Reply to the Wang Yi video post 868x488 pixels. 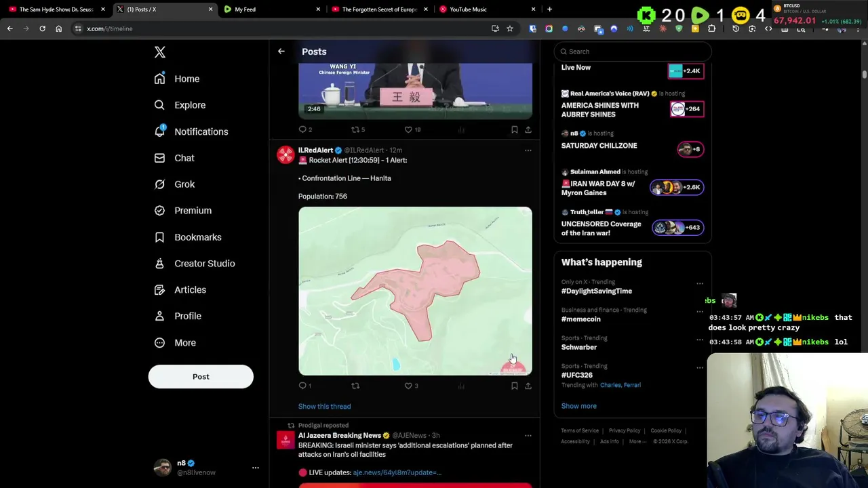pos(305,129)
